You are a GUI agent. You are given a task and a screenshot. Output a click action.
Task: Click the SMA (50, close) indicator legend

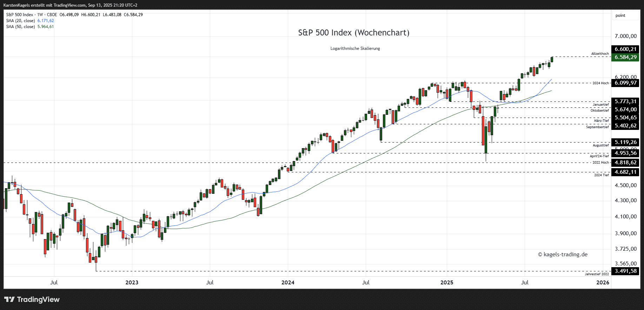20,27
